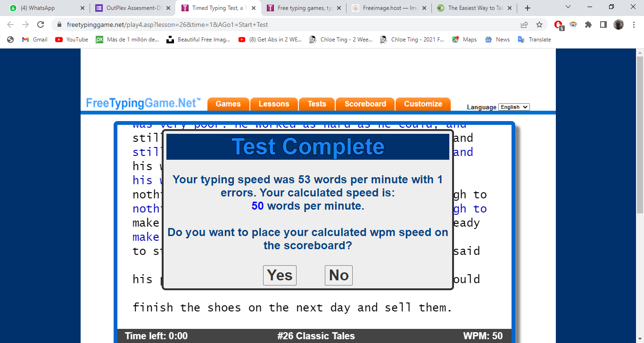This screenshot has width=644, height=343.
Task: Bookmark this page with star icon
Action: point(539,24)
